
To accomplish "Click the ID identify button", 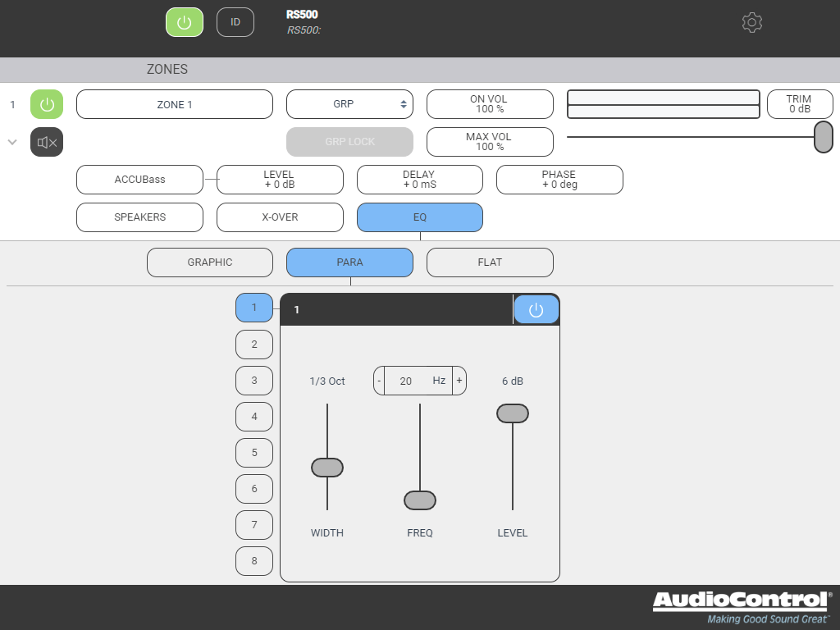I will (235, 22).
